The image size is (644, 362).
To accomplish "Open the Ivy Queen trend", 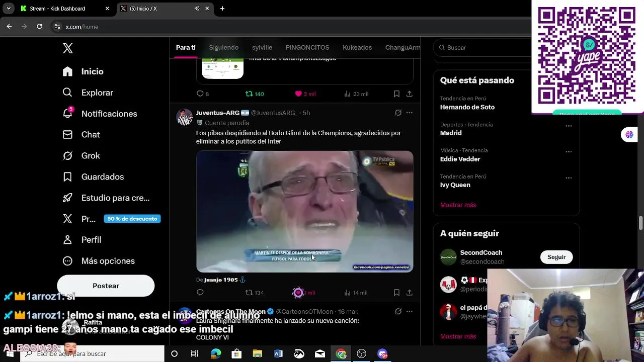I will pyautogui.click(x=455, y=185).
